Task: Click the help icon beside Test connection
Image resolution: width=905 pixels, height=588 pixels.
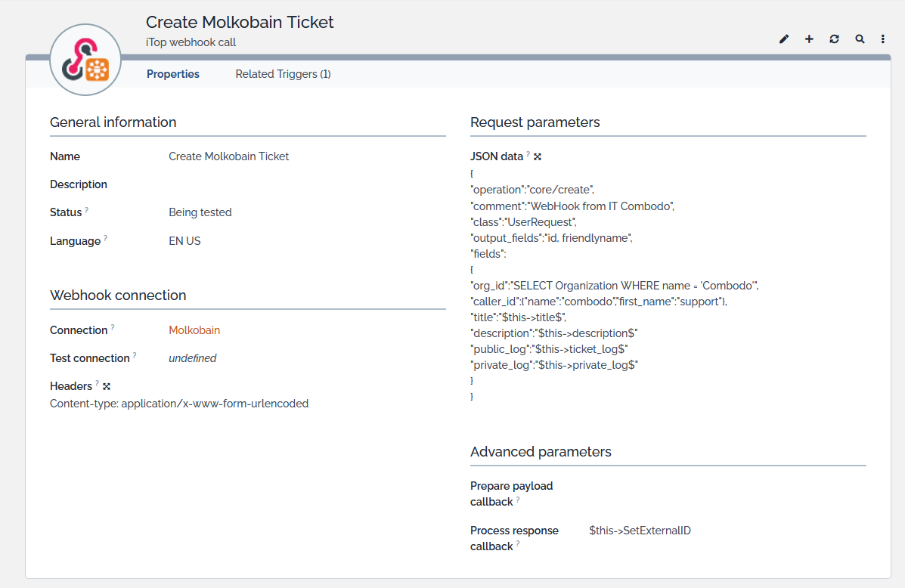Action: tap(135, 356)
